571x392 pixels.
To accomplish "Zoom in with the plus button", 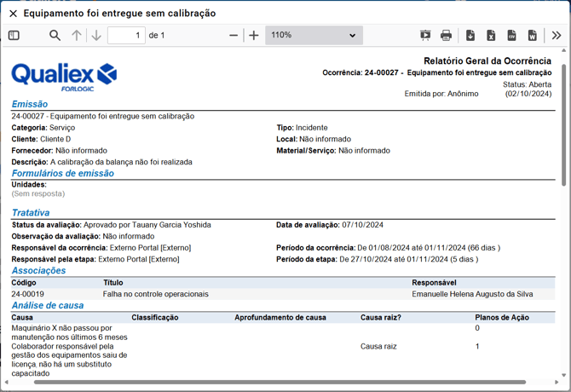I will 254,36.
